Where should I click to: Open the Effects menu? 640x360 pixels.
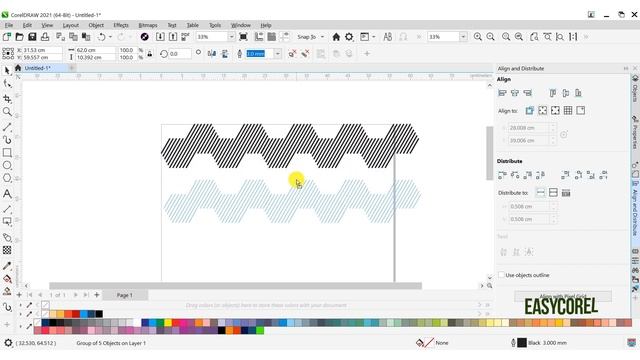click(121, 25)
